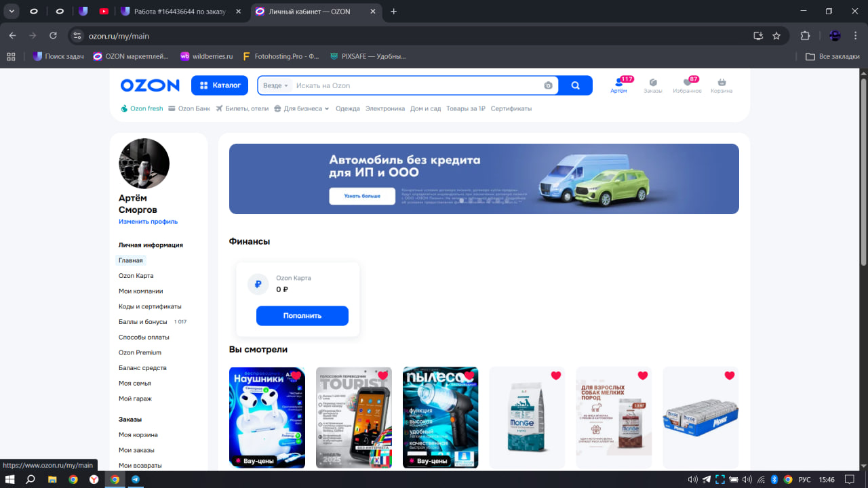This screenshot has height=488, width=868.
Task: Open the Артём profile icon in header
Action: [618, 85]
